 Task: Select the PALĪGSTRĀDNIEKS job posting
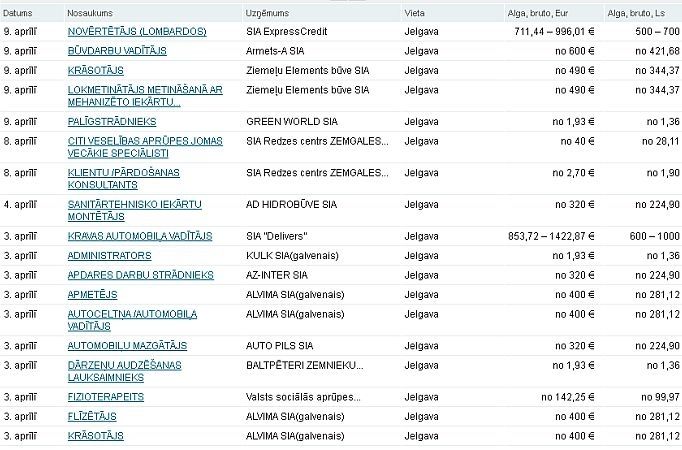113,121
